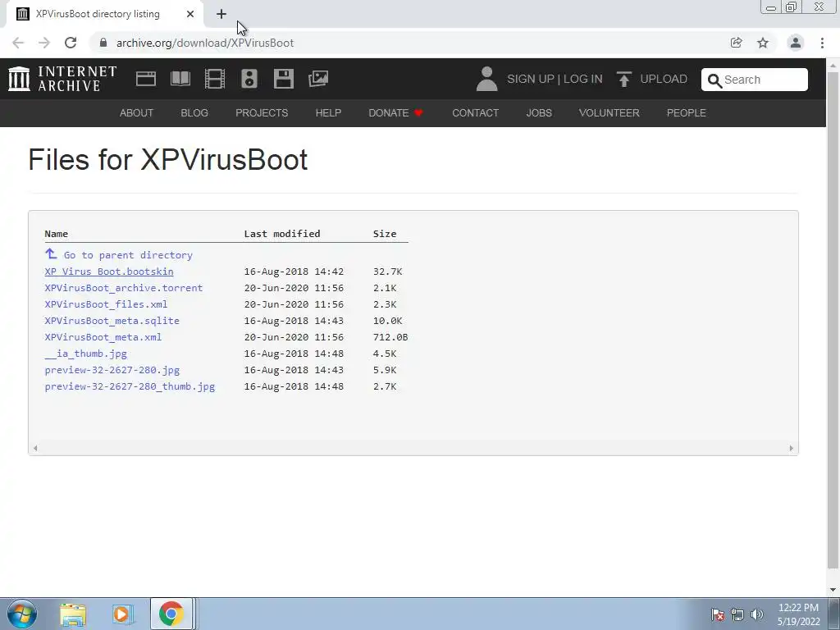Open the volume speaker tray icon

click(x=756, y=614)
